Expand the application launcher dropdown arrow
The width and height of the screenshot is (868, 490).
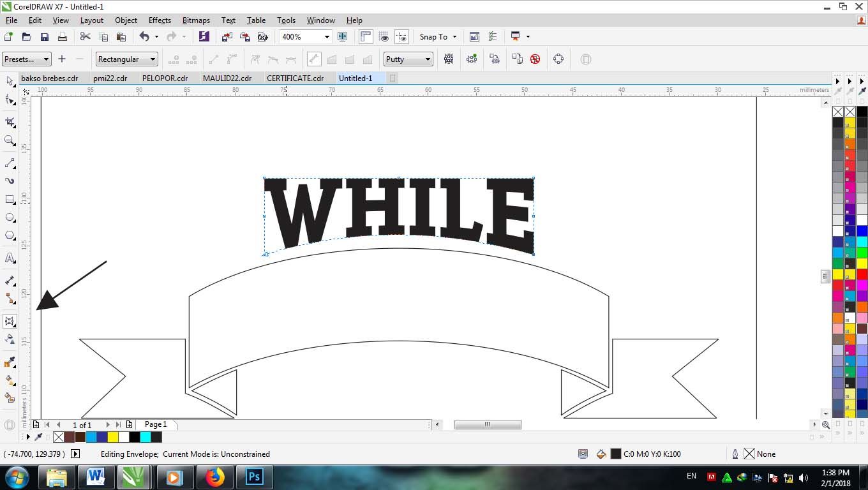pyautogui.click(x=528, y=36)
